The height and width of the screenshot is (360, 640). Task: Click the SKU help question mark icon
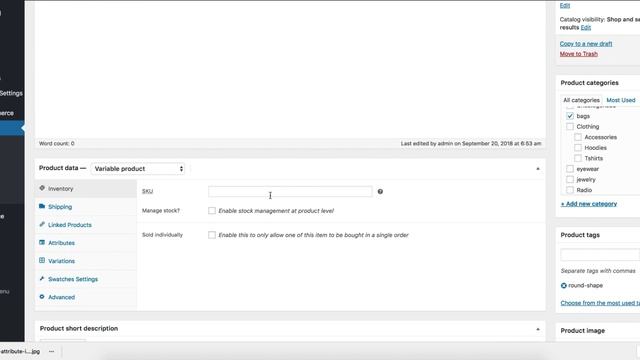coord(380,191)
